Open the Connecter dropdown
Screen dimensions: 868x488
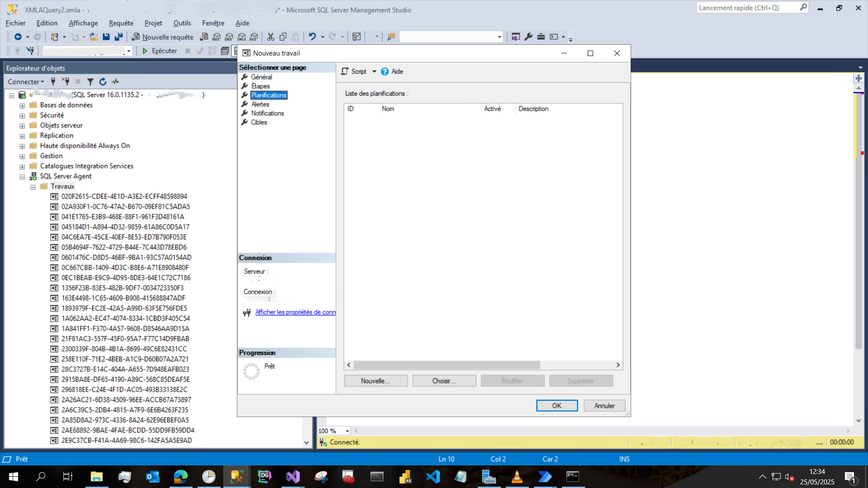(x=26, y=82)
